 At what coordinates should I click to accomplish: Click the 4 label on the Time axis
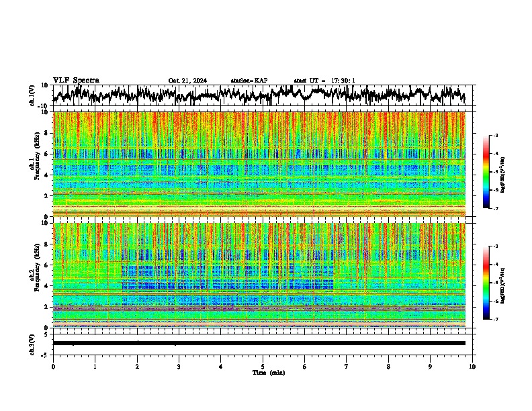click(221, 367)
